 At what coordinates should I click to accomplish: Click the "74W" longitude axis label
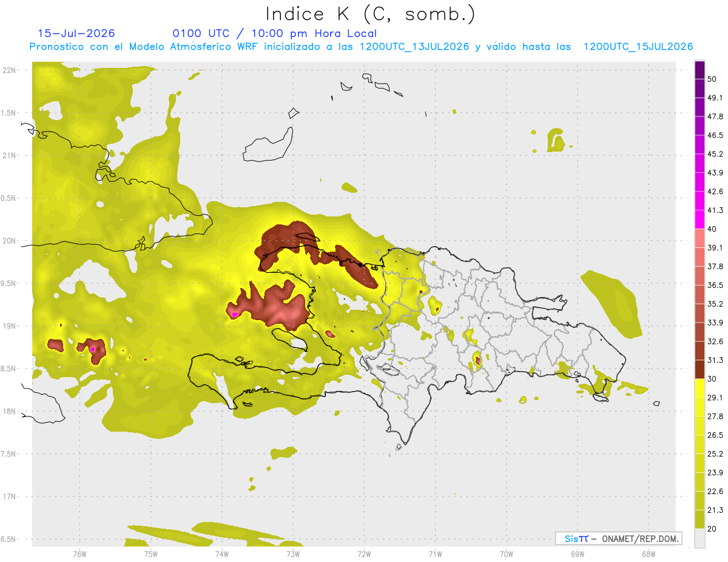[221, 554]
